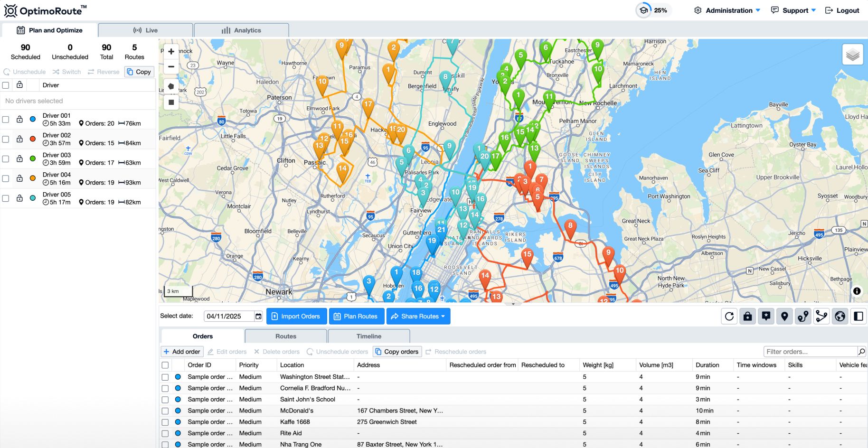
Task: Switch to the Analytics tab
Action: click(241, 30)
